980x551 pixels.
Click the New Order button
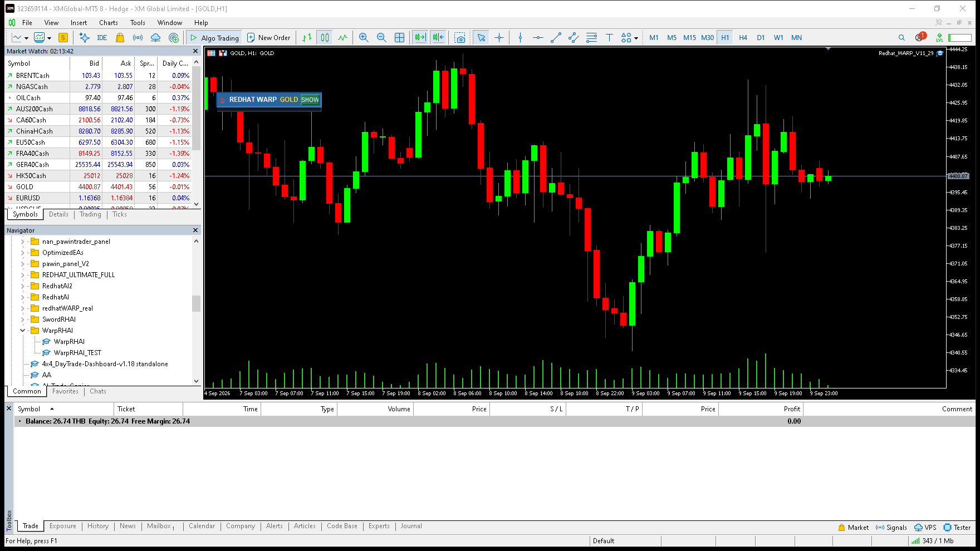(x=268, y=38)
